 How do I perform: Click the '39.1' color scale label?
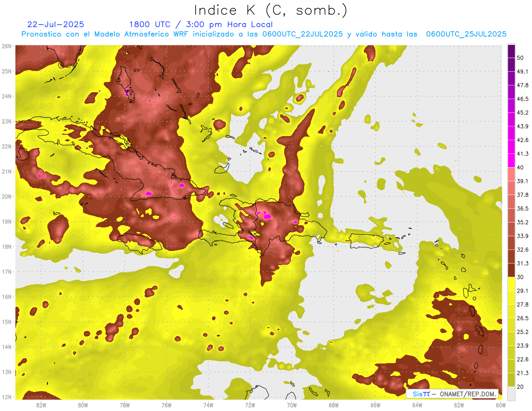point(523,181)
